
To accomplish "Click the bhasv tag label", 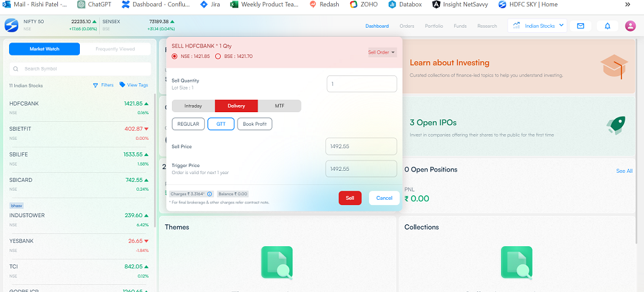I will 17,205.
